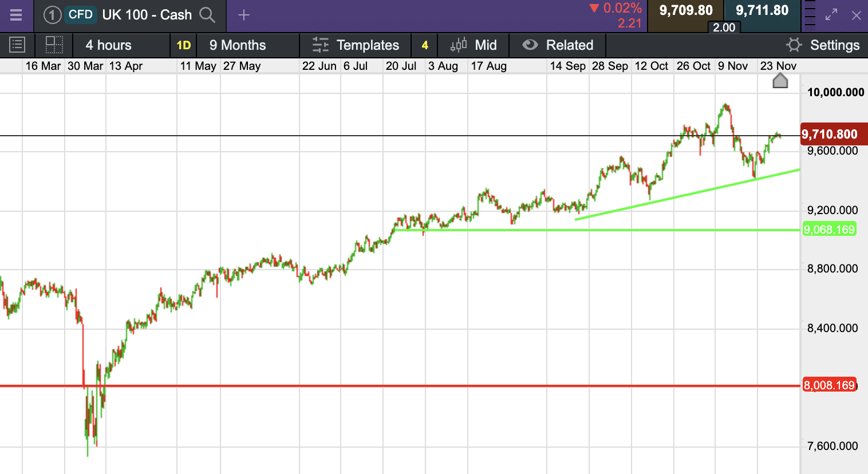
Task: Add a new chart tab with plus
Action: pos(244,15)
